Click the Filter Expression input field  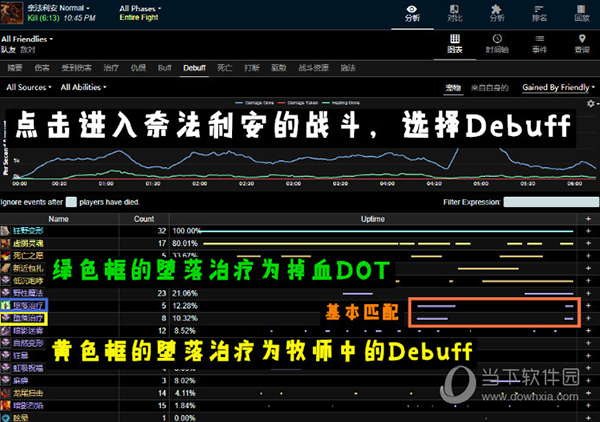click(549, 202)
